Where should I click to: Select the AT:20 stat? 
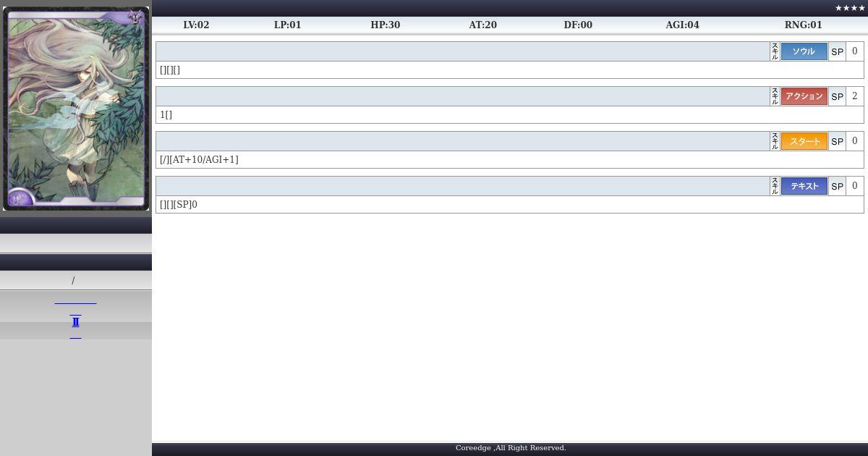pyautogui.click(x=482, y=25)
